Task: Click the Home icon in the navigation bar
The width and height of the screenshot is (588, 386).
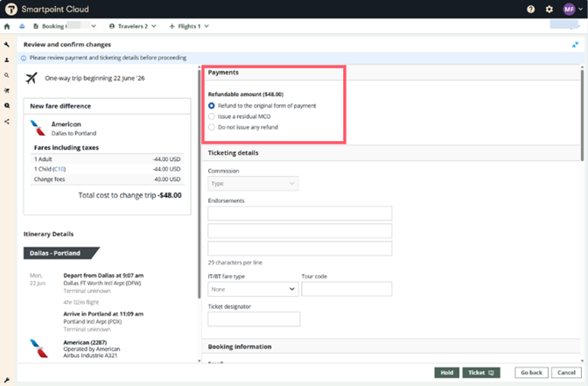Action: (7, 26)
